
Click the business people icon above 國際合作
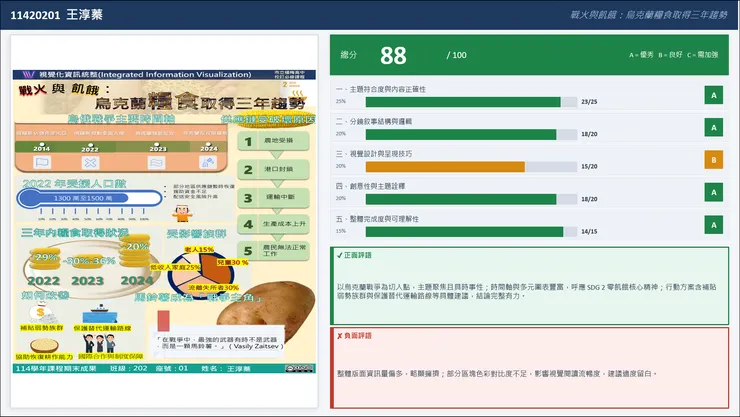point(99,342)
